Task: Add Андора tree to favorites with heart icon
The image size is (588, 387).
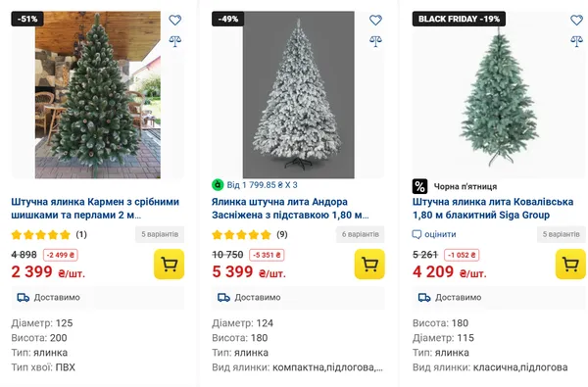Action: (x=375, y=20)
